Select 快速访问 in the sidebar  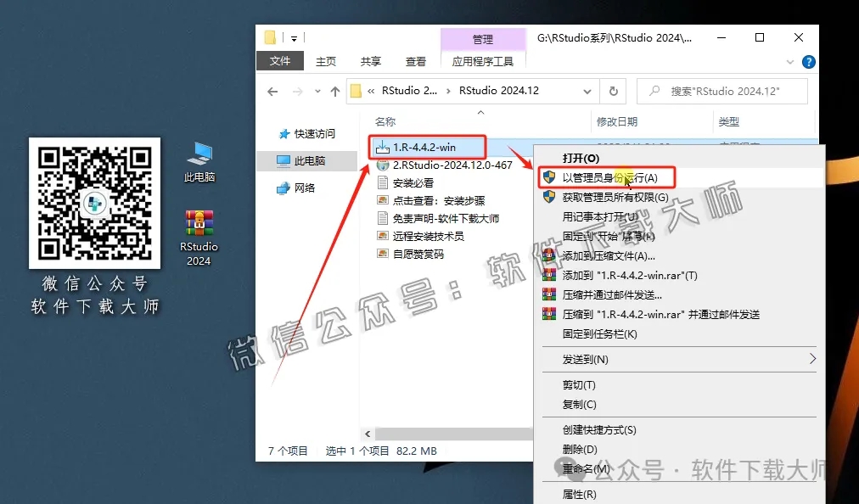pos(314,133)
